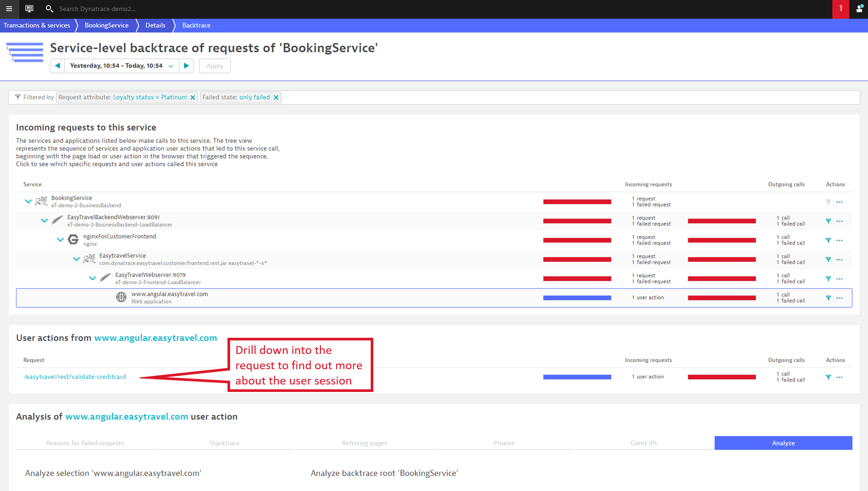Filter by www.angular.easytravel.com row funnel
This screenshot has width=868, height=491.
click(828, 298)
